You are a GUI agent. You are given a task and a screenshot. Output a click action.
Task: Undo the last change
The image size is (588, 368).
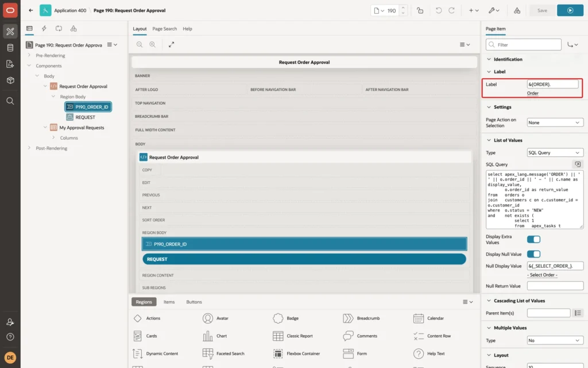[438, 10]
